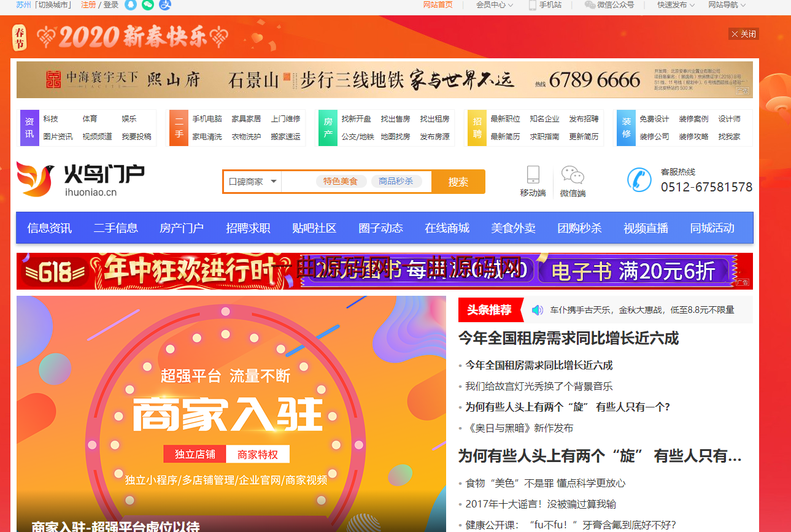Click 免费设计 under 装修
The image size is (791, 532).
655,119
